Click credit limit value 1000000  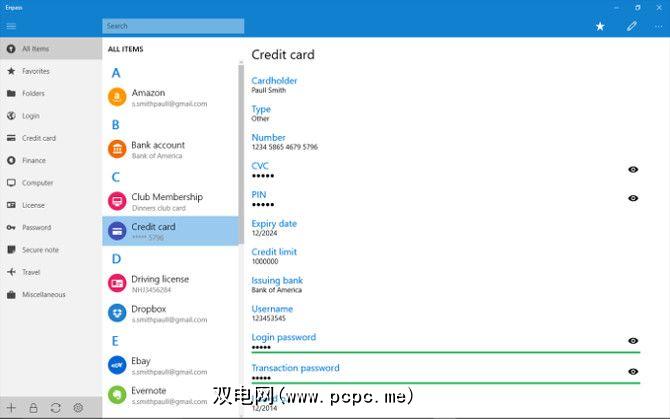click(265, 261)
